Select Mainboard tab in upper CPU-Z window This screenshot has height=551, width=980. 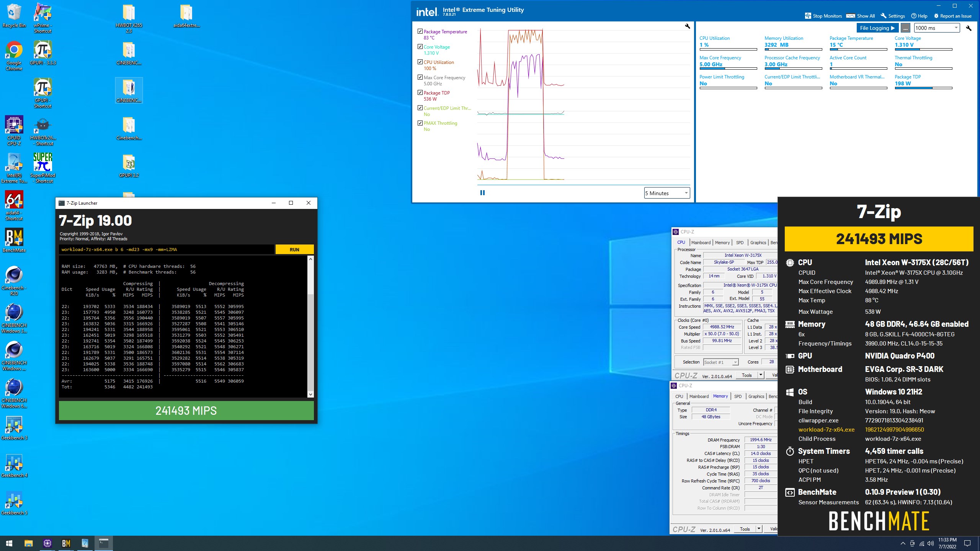point(701,243)
